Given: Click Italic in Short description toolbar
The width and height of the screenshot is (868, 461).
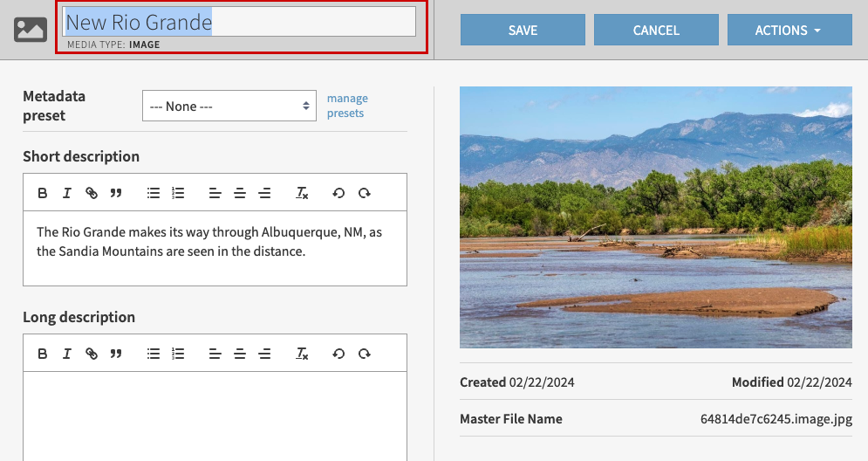Looking at the screenshot, I should coord(66,193).
